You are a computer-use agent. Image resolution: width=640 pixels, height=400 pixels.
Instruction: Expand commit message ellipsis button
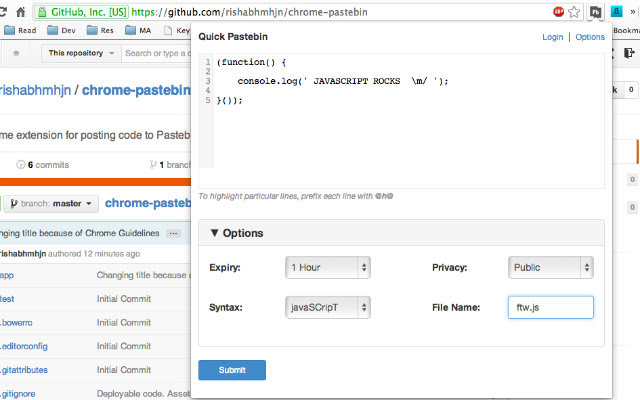click(173, 233)
